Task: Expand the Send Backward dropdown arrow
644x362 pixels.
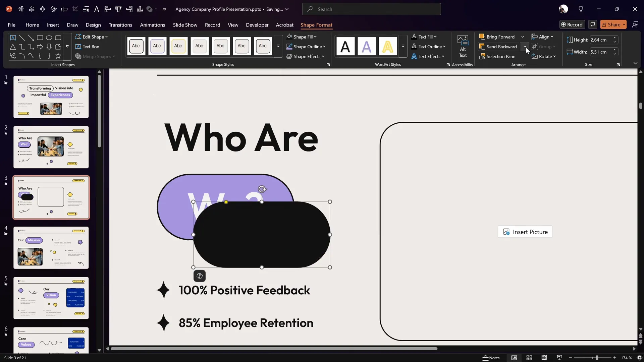Action: (525, 47)
